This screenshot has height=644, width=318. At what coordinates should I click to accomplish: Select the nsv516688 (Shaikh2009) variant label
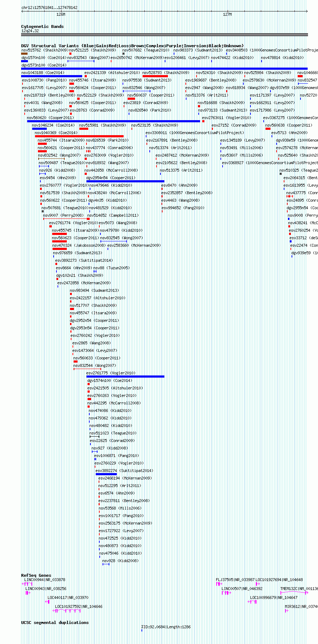coord(221,103)
